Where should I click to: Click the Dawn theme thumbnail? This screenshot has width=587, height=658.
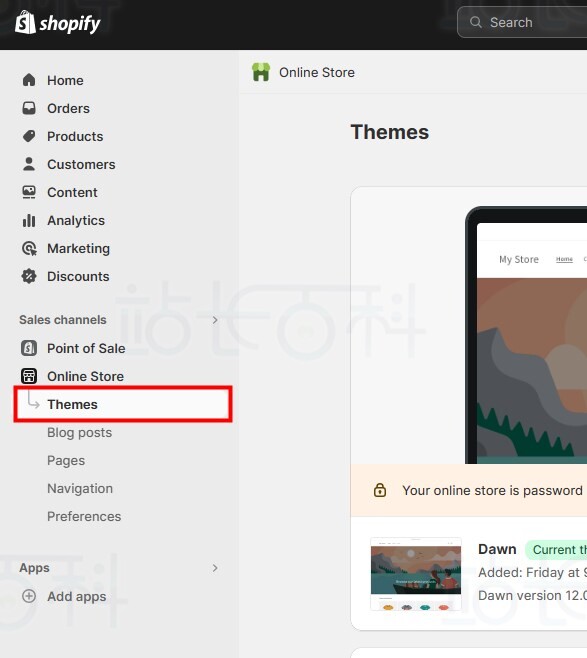coord(416,574)
